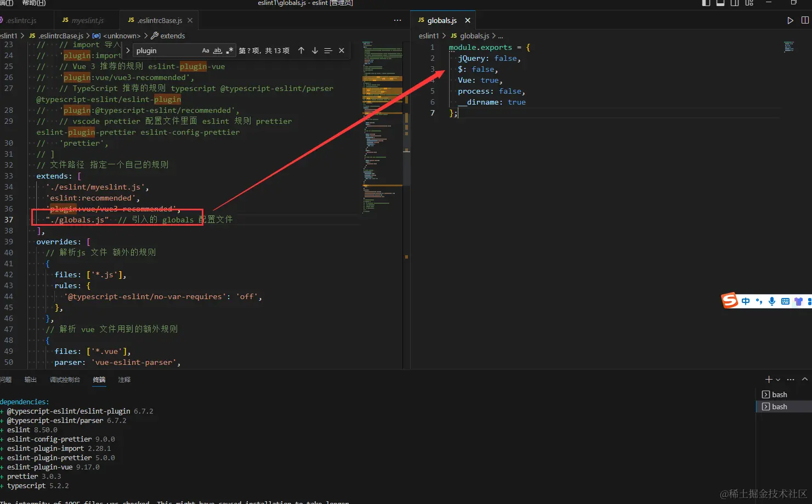Viewport: 812px width, 504px height.
Task: Click 'module.exports' in globals.js
Action: (x=480, y=48)
